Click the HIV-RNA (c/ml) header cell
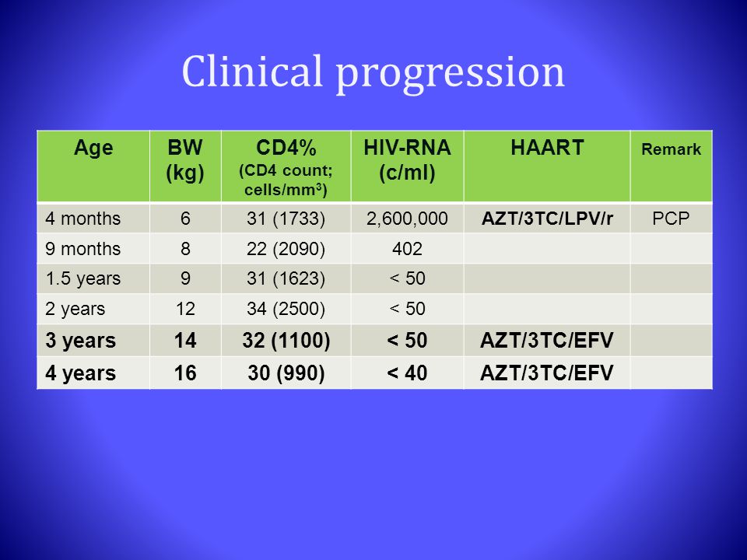Viewport: 747px width, 560px height. click(x=407, y=166)
